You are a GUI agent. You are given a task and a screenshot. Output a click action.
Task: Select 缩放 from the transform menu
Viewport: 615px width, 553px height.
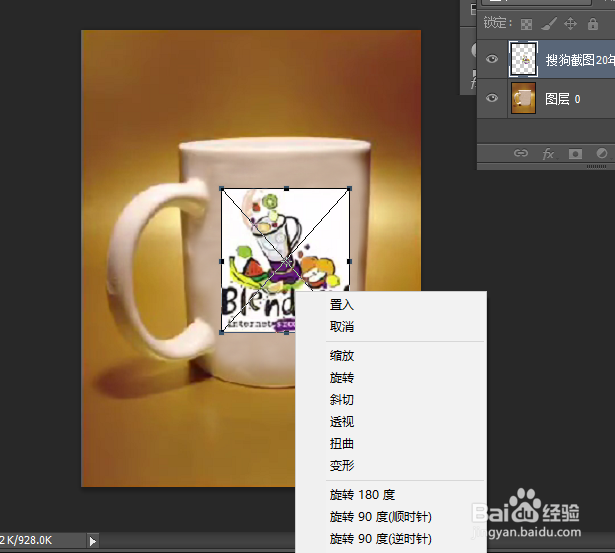pyautogui.click(x=342, y=356)
